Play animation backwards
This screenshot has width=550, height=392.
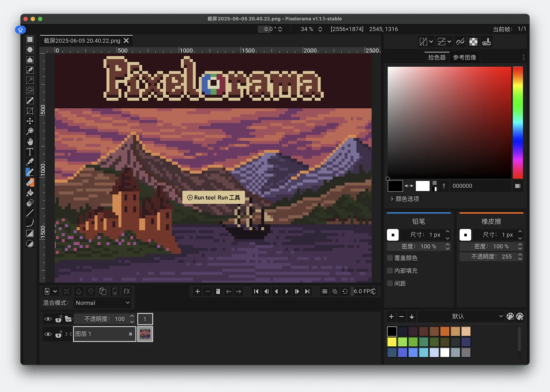pyautogui.click(x=276, y=291)
